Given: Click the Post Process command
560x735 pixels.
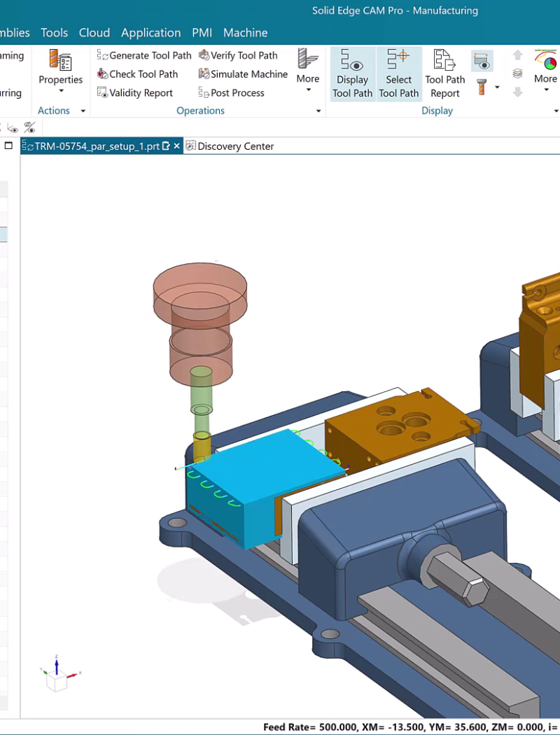Looking at the screenshot, I should point(232,93).
